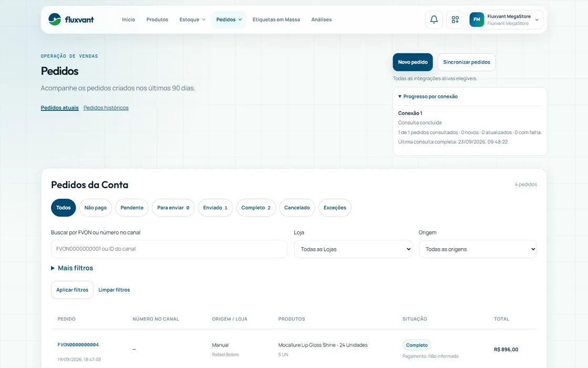Switch to Pedidos atuais view
The width and height of the screenshot is (588, 368).
[x=60, y=108]
